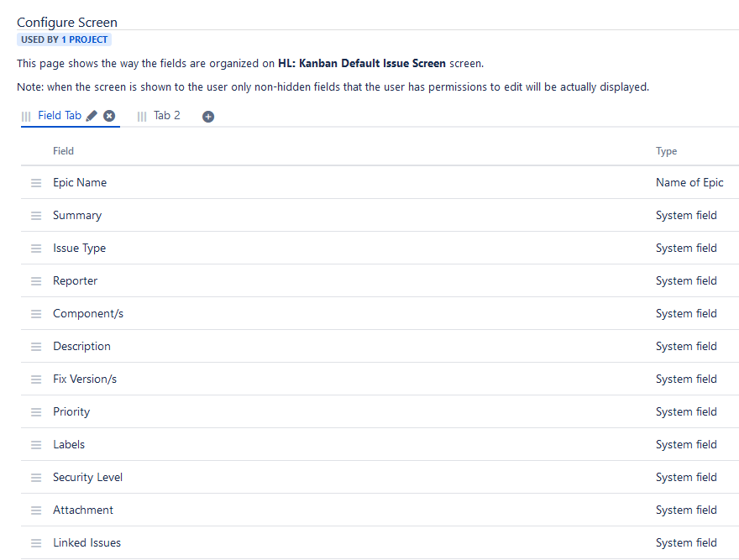Delete Field Tab using the X icon

click(109, 115)
